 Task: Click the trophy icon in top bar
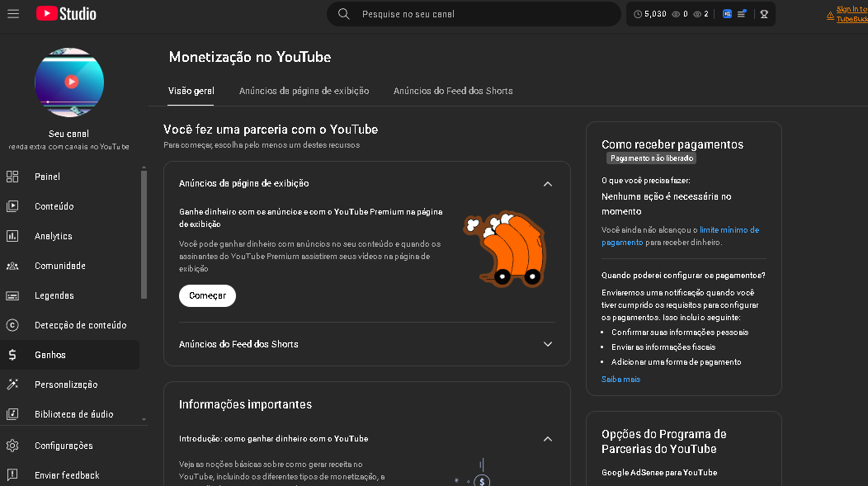coord(764,14)
